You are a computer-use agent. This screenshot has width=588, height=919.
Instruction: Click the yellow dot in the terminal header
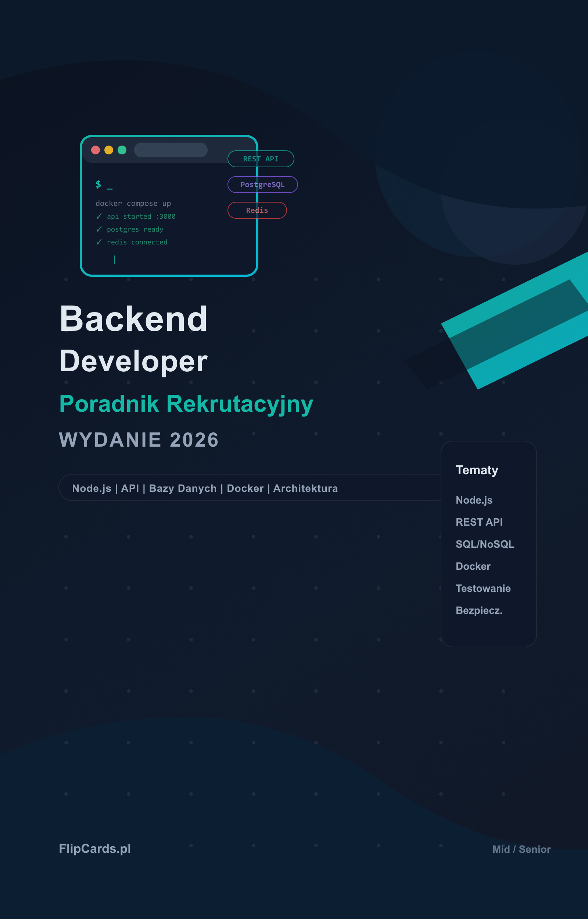tap(109, 150)
